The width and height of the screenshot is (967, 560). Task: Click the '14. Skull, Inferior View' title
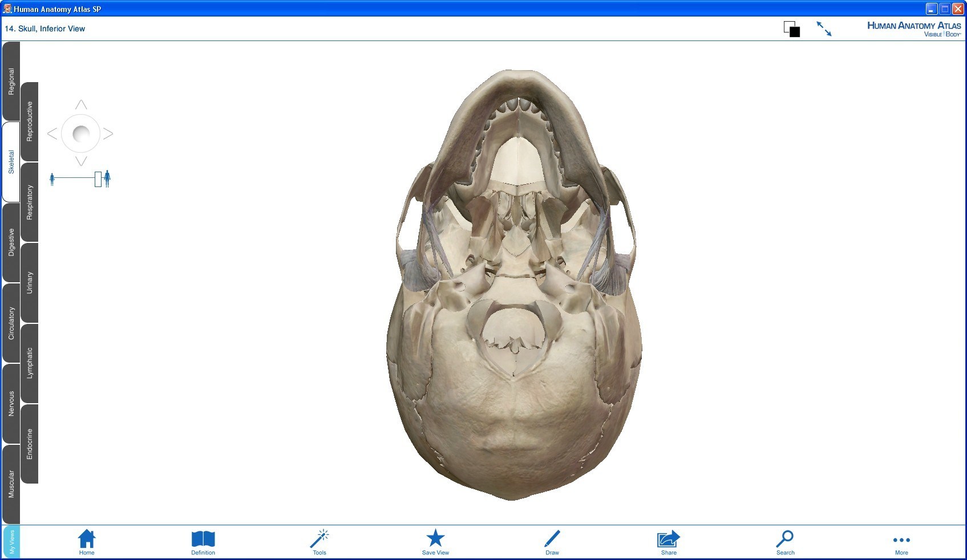point(45,29)
